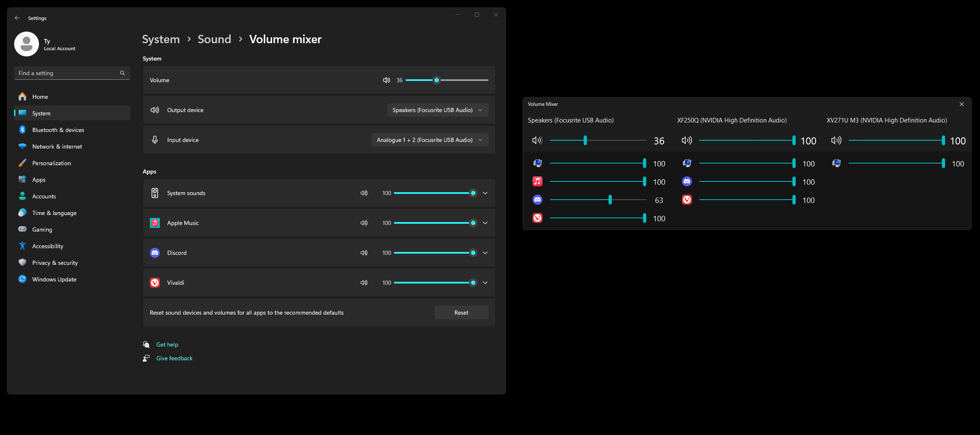The image size is (980, 435).
Task: Open Network & internet settings
Action: point(72,147)
